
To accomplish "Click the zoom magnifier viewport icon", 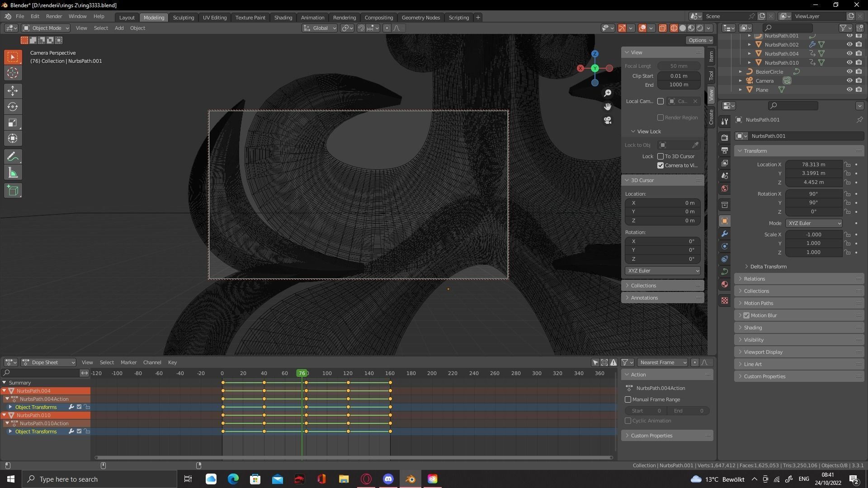I will click(608, 93).
